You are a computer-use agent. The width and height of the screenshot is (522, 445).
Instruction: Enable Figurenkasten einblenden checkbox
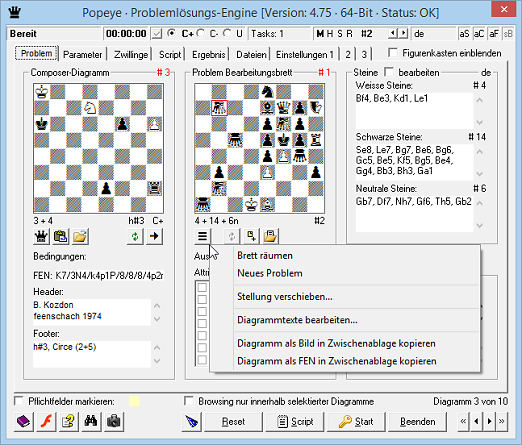(x=393, y=53)
